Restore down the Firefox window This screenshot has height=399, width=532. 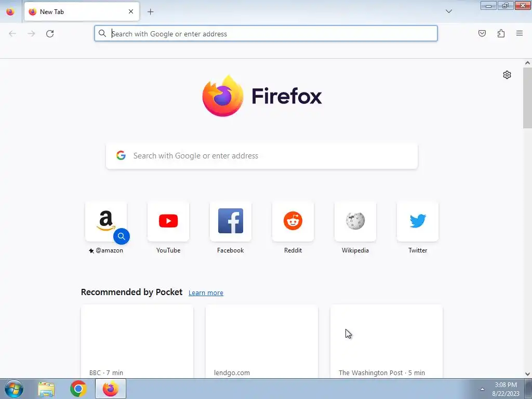506,5
